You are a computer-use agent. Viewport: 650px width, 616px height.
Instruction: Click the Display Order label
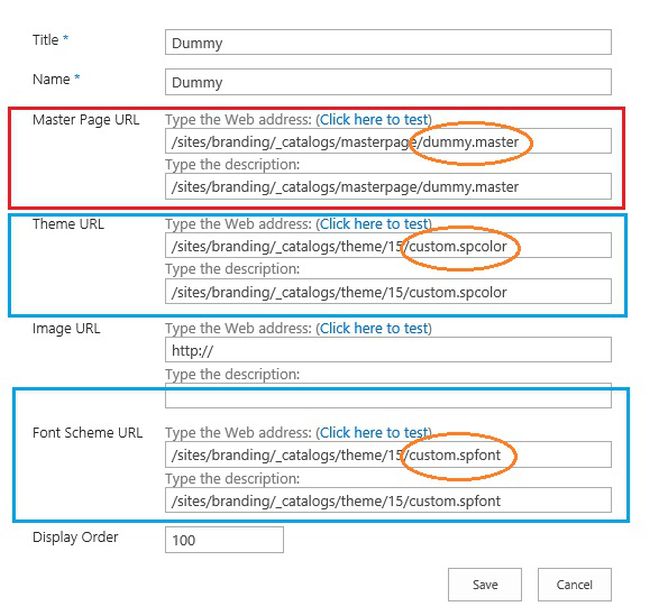[75, 538]
